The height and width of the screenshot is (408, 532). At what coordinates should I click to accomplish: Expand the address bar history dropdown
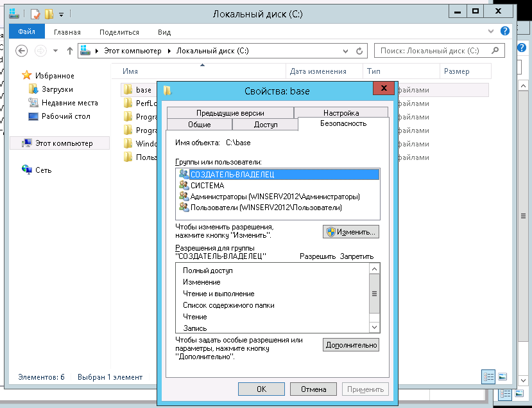pyautogui.click(x=345, y=51)
